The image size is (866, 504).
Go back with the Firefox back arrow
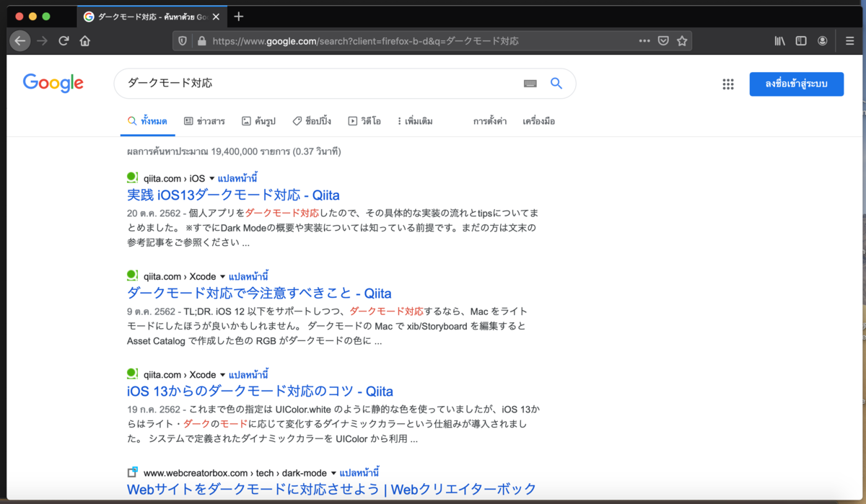(20, 41)
